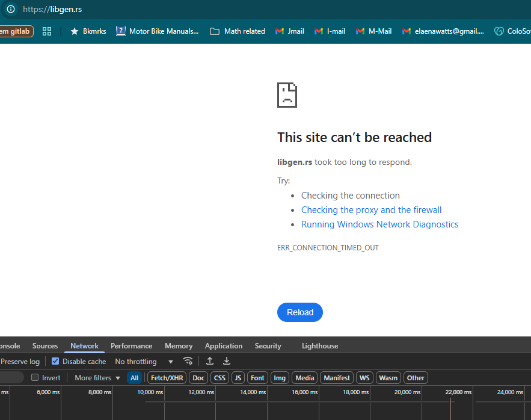Open network conditions wifi icon
The height and width of the screenshot is (420, 531).
[188, 361]
